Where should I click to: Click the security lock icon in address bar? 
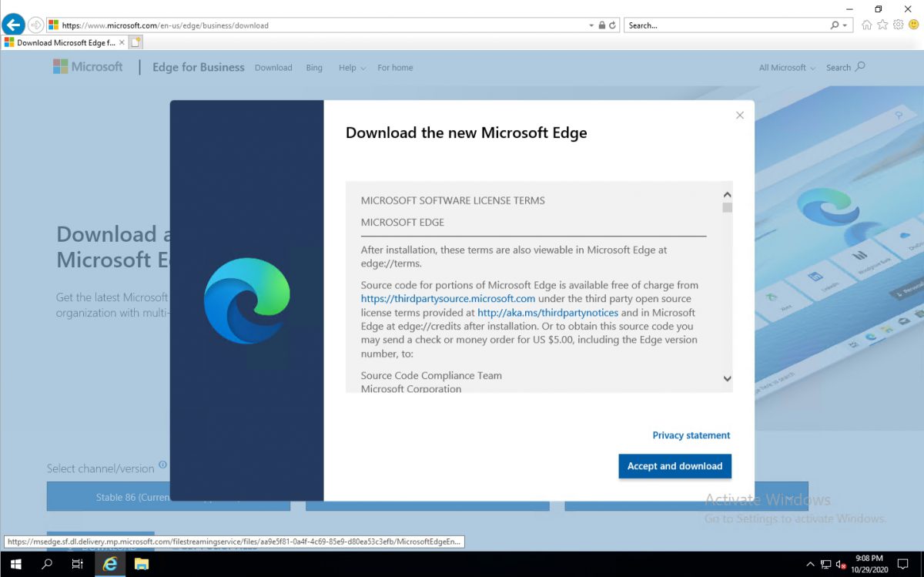pos(602,25)
